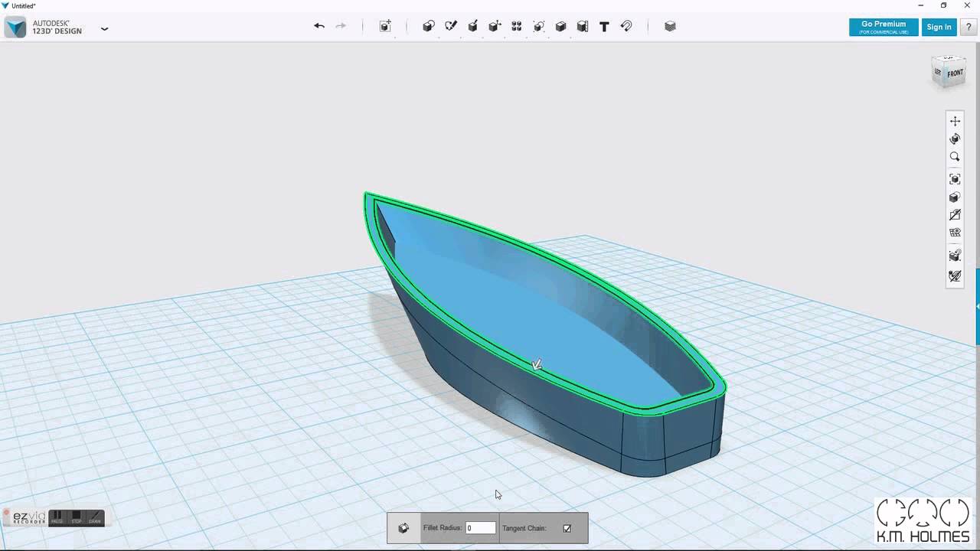Viewport: 980px width, 551px height.
Task: Open the Combine tool menu
Action: (560, 26)
